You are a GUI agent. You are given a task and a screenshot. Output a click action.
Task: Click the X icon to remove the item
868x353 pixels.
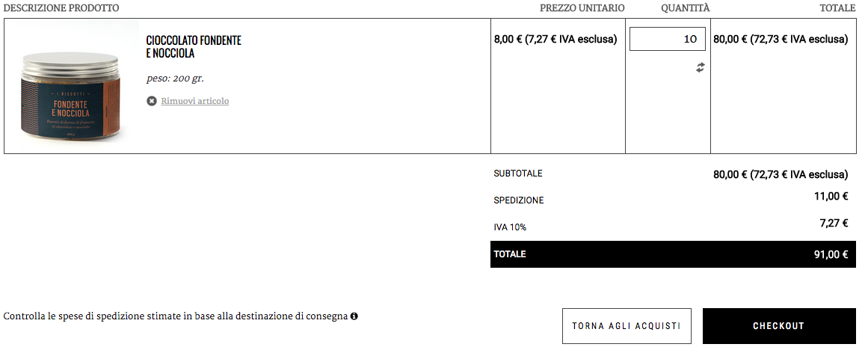tap(152, 101)
